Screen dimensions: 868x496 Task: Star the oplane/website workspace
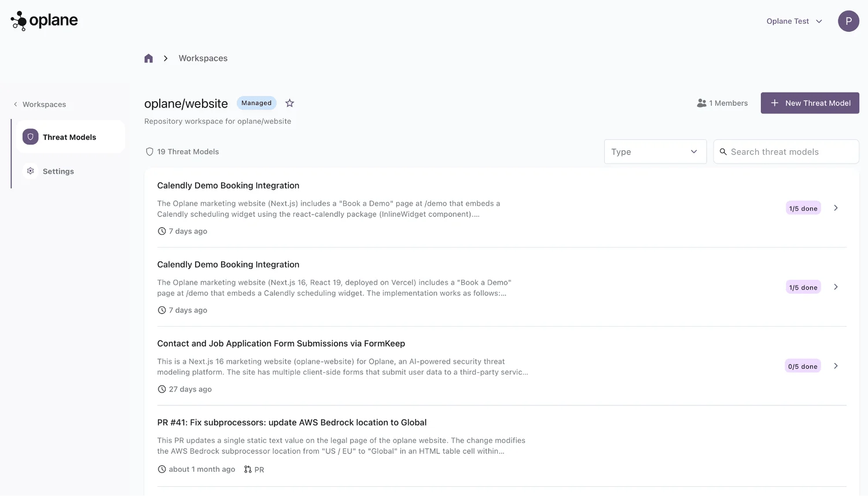pyautogui.click(x=290, y=103)
